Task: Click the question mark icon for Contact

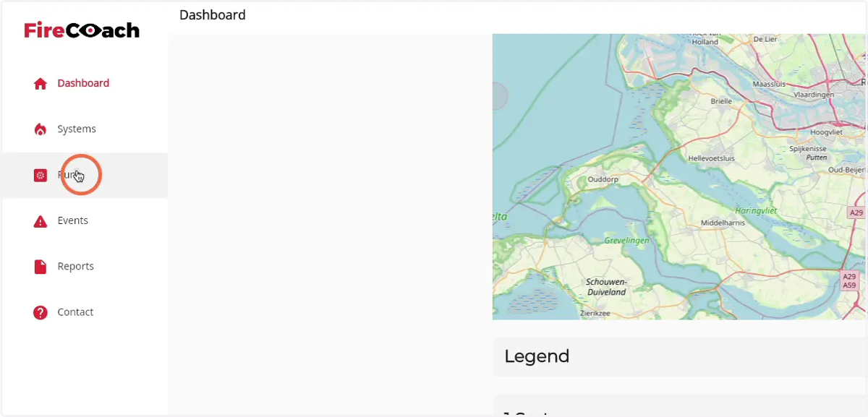Action: (41, 312)
